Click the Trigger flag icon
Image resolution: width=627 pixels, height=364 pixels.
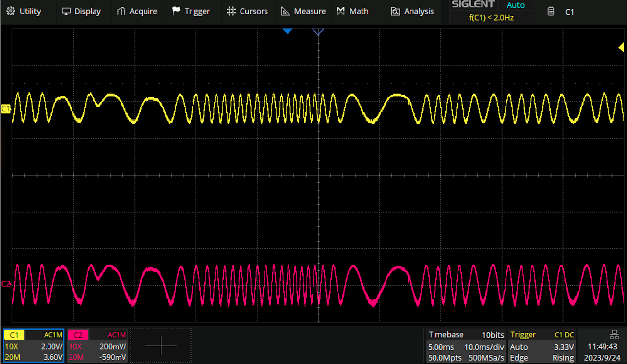point(176,11)
